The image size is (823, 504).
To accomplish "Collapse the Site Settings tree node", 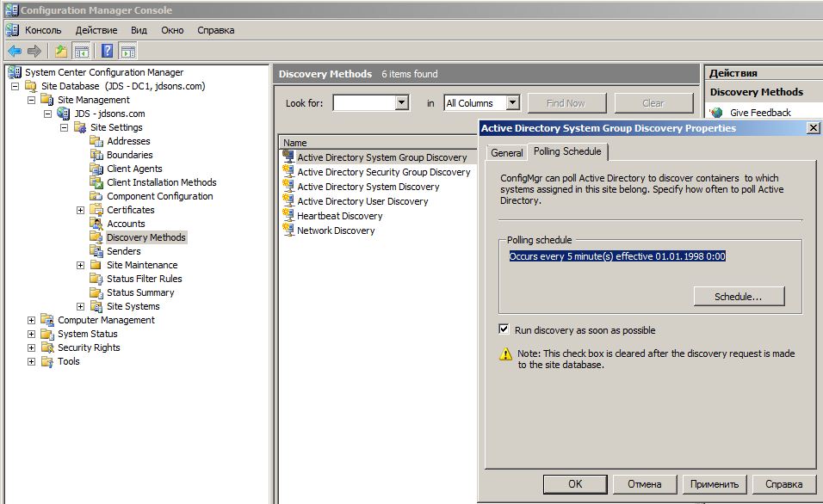I will click(64, 127).
